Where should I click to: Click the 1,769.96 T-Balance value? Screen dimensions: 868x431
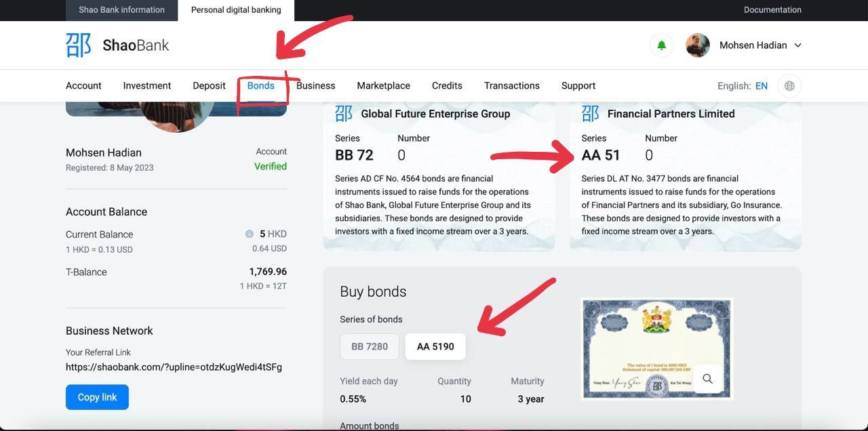[x=268, y=272]
